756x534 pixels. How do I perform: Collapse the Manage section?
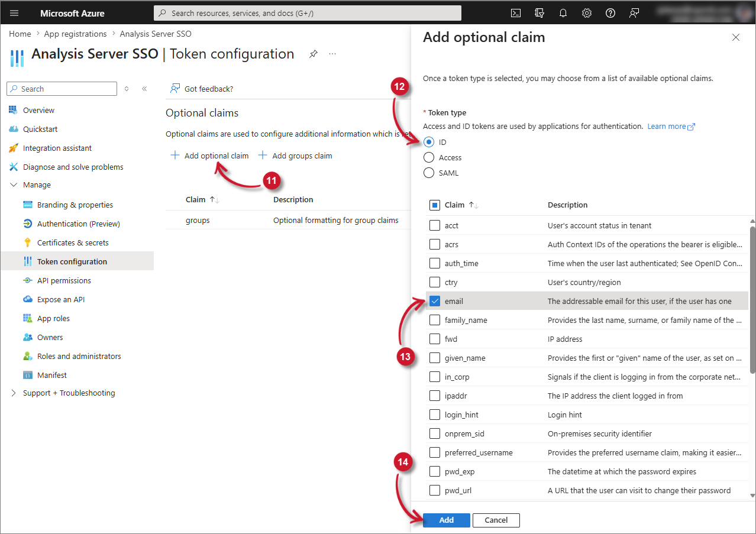click(x=14, y=185)
